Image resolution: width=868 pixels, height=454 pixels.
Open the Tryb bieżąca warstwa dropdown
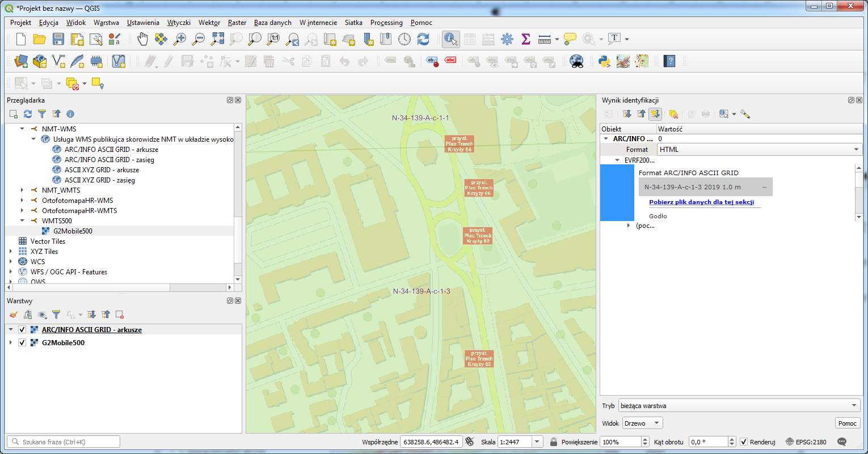point(739,406)
